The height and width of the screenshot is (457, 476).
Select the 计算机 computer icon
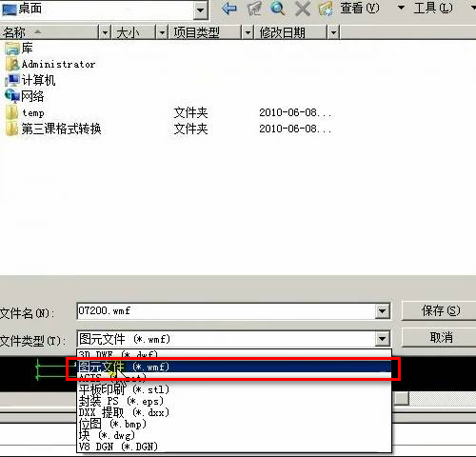12,80
